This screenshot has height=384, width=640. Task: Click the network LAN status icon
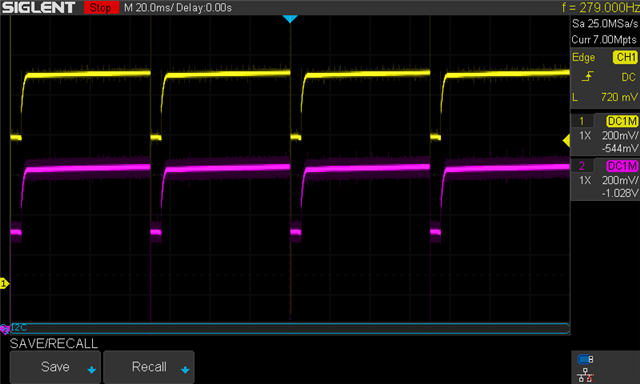click(585, 375)
